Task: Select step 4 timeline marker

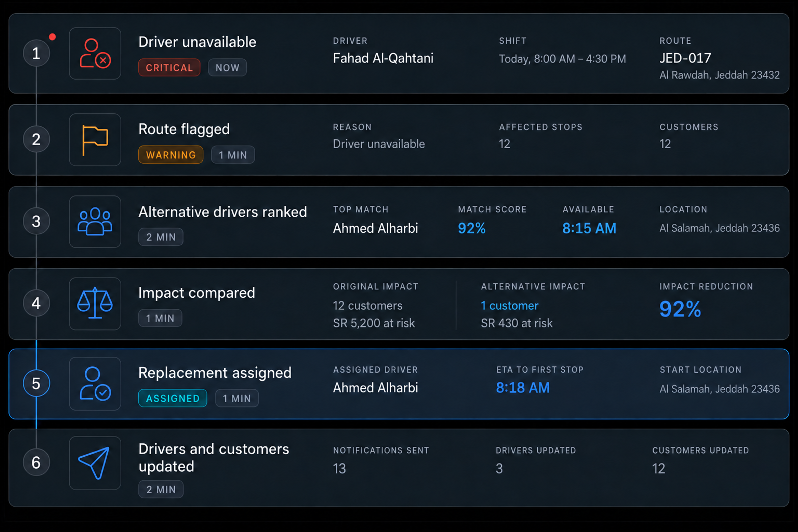Action: 36,303
